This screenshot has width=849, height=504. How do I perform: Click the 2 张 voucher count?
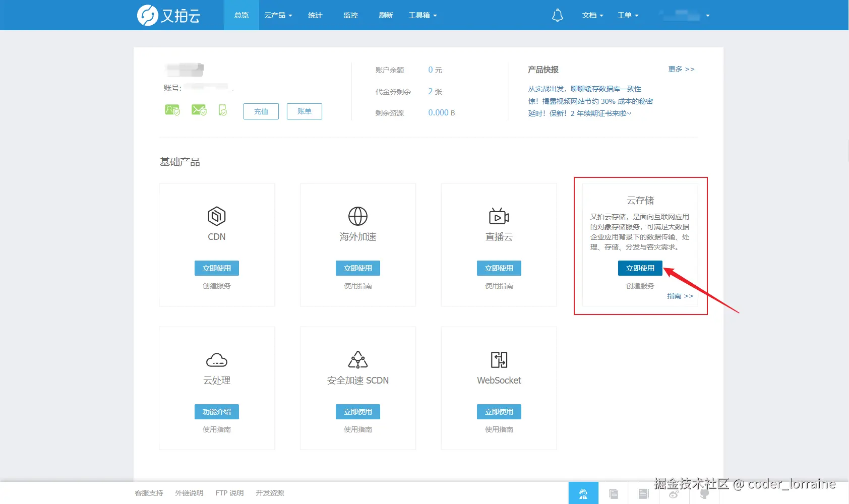click(x=435, y=92)
